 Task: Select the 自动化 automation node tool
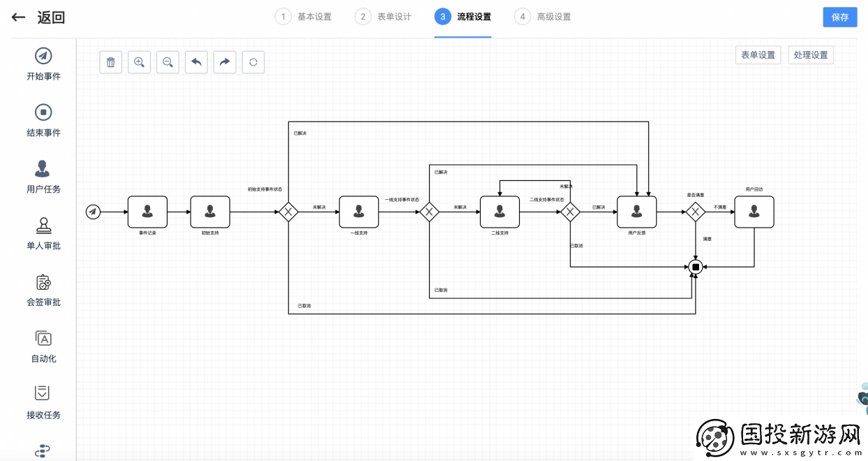[x=42, y=346]
